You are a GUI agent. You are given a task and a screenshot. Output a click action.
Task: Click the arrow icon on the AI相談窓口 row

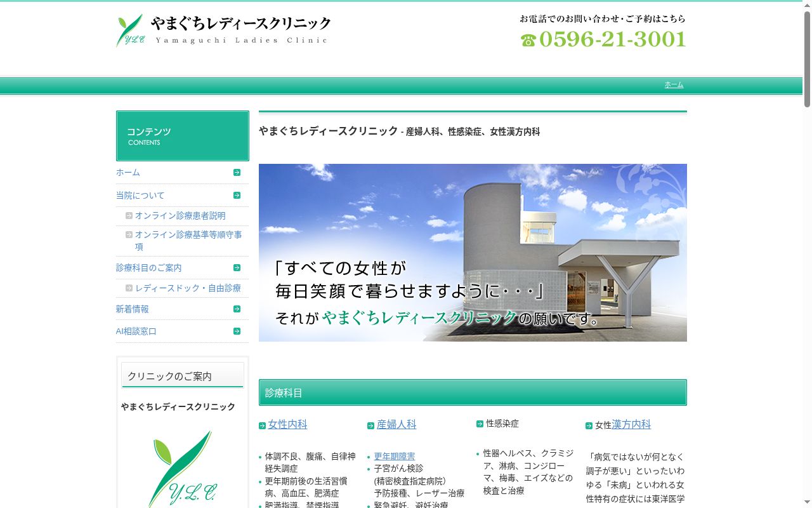pyautogui.click(x=237, y=331)
